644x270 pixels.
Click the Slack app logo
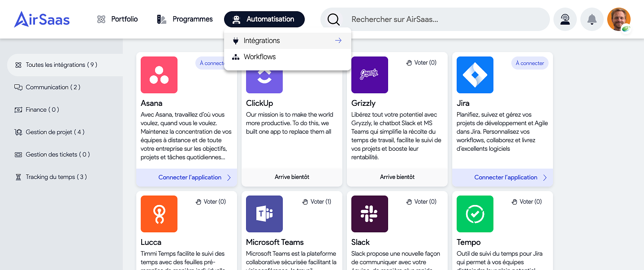(370, 214)
